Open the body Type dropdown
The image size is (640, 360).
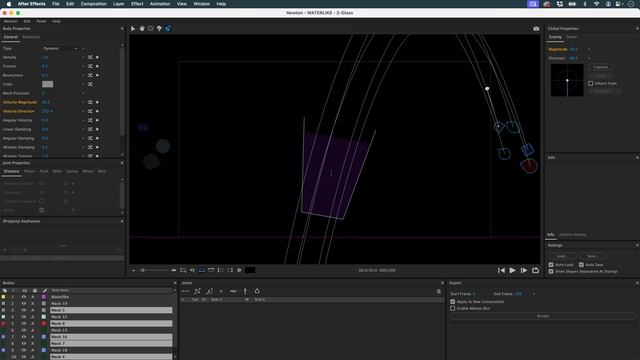pyautogui.click(x=60, y=49)
